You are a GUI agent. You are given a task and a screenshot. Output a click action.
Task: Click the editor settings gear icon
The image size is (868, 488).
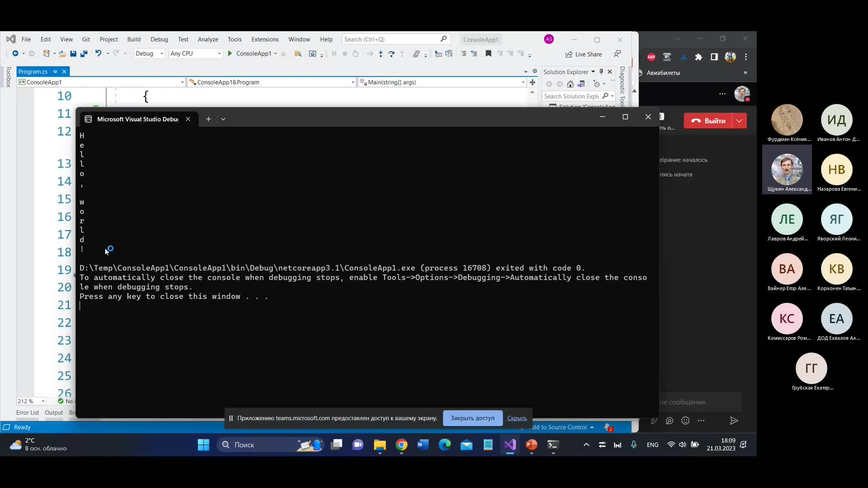tap(535, 71)
